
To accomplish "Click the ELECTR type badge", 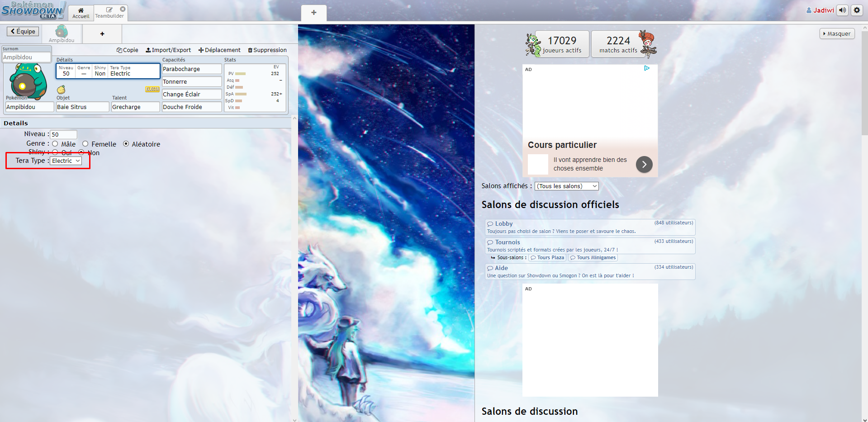I will (152, 89).
